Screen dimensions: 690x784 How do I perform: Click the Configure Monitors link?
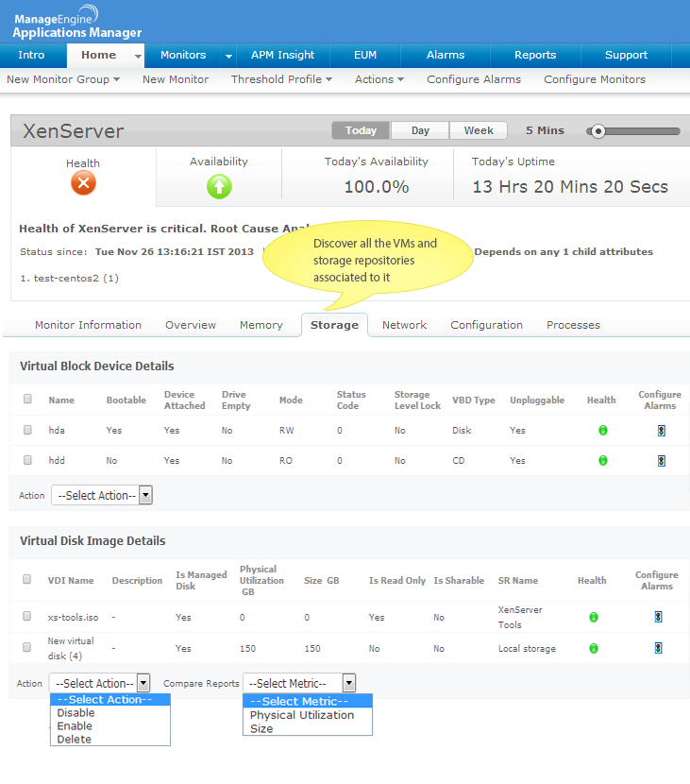595,79
